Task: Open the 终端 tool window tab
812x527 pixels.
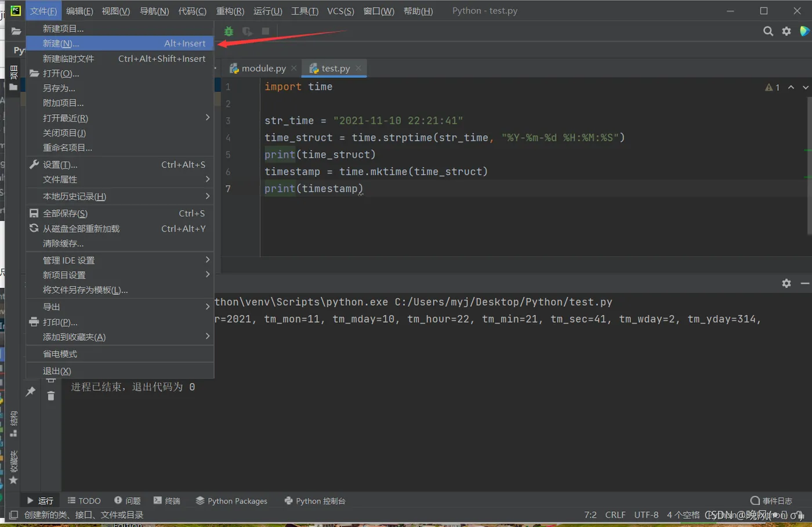Action: coord(166,501)
